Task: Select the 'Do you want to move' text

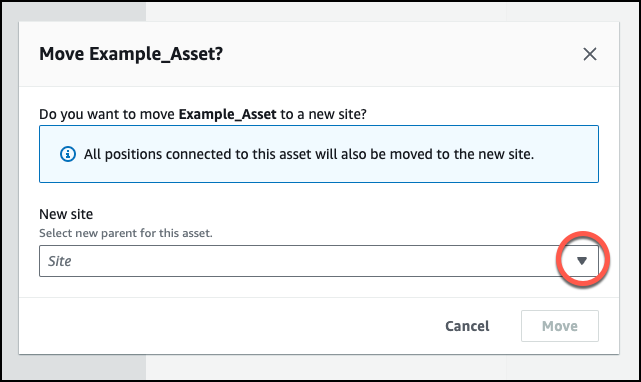Action: [x=107, y=114]
